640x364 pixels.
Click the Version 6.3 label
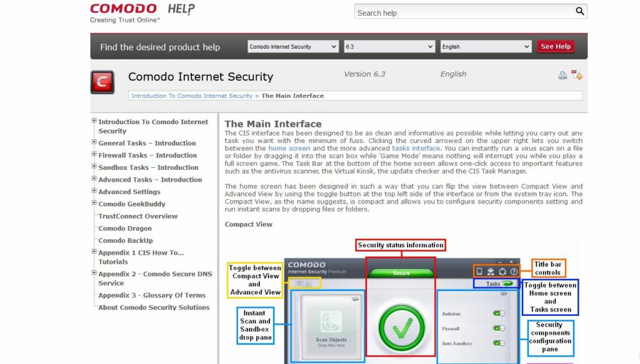tap(364, 74)
